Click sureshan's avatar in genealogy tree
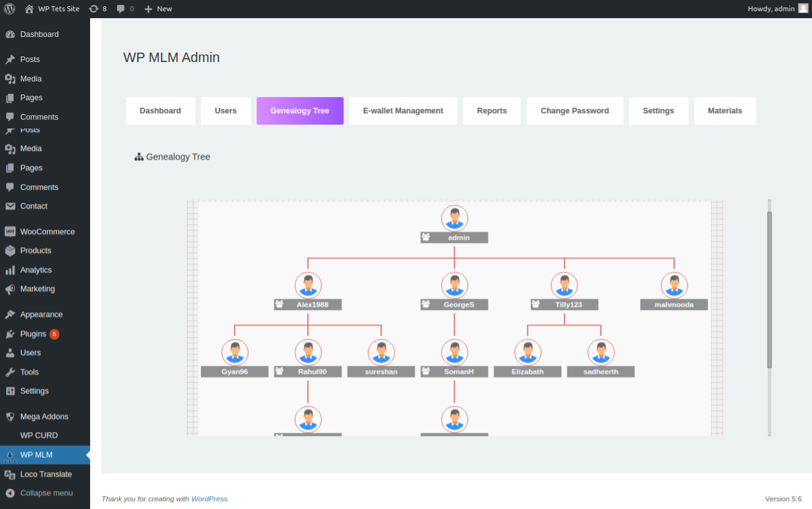This screenshot has height=509, width=812. 381,352
